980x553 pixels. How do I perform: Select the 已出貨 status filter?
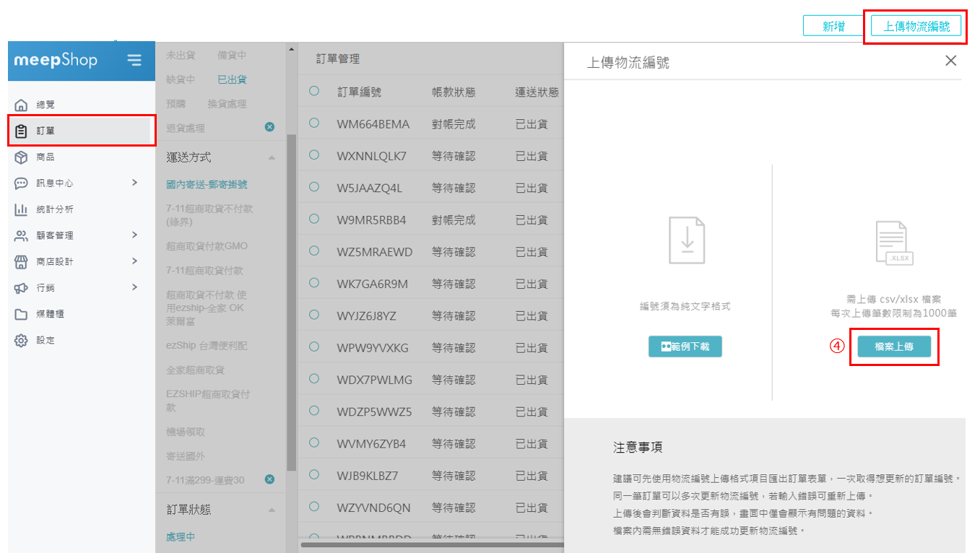[232, 79]
